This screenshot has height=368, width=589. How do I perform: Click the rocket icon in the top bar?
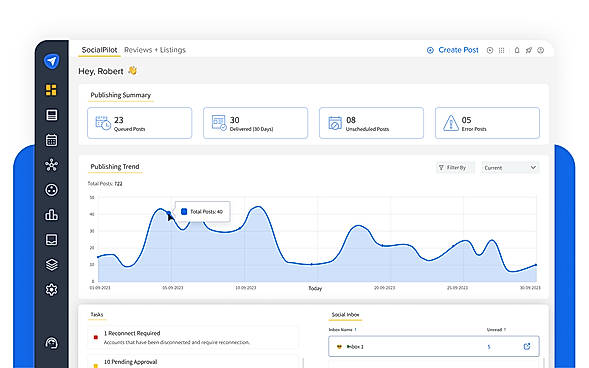click(x=529, y=50)
